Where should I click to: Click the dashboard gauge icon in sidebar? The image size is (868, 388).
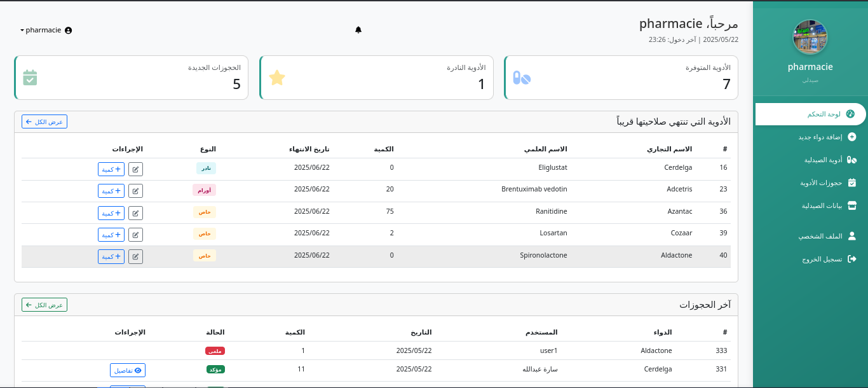(850, 114)
